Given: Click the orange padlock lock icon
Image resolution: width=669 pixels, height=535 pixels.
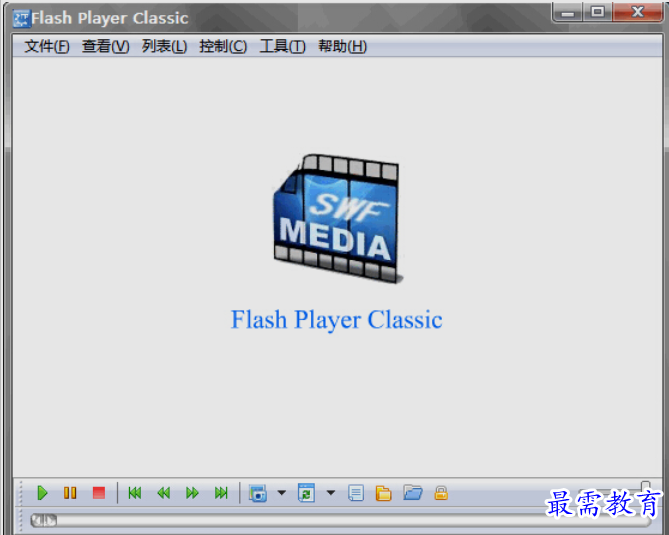Looking at the screenshot, I should tap(441, 493).
